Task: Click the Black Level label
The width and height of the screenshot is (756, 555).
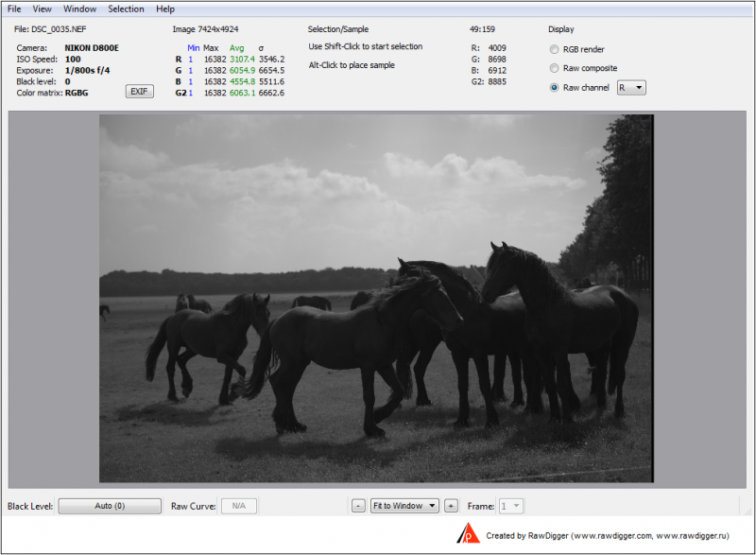Action: (x=30, y=506)
